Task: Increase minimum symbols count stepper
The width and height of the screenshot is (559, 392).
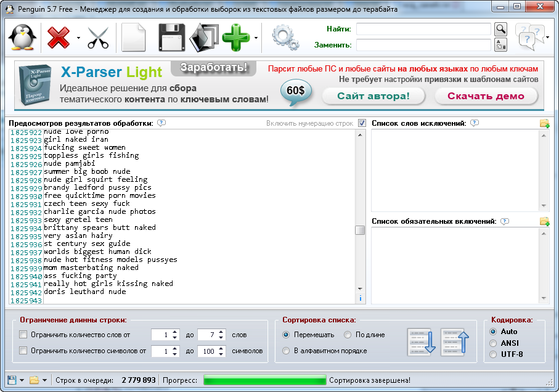Action: coord(174,348)
